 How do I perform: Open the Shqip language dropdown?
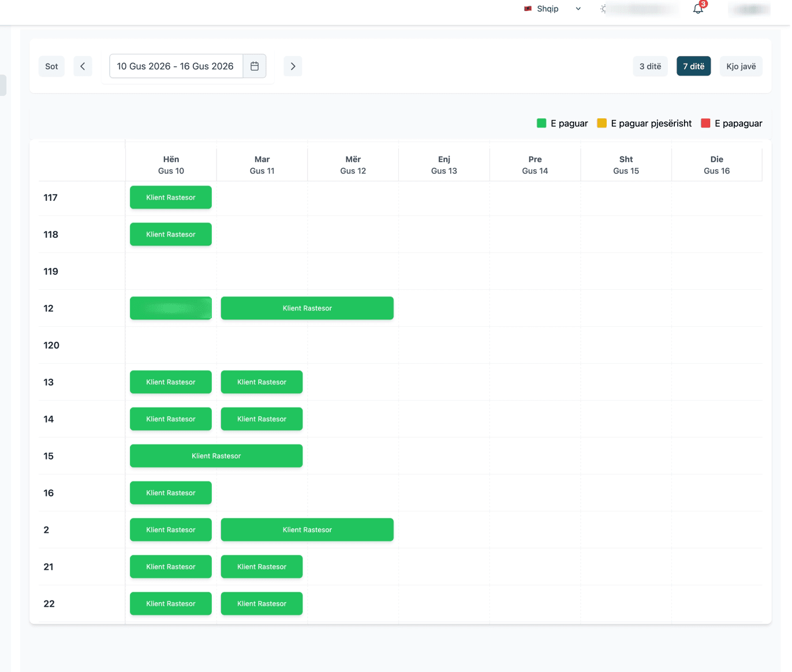click(552, 9)
